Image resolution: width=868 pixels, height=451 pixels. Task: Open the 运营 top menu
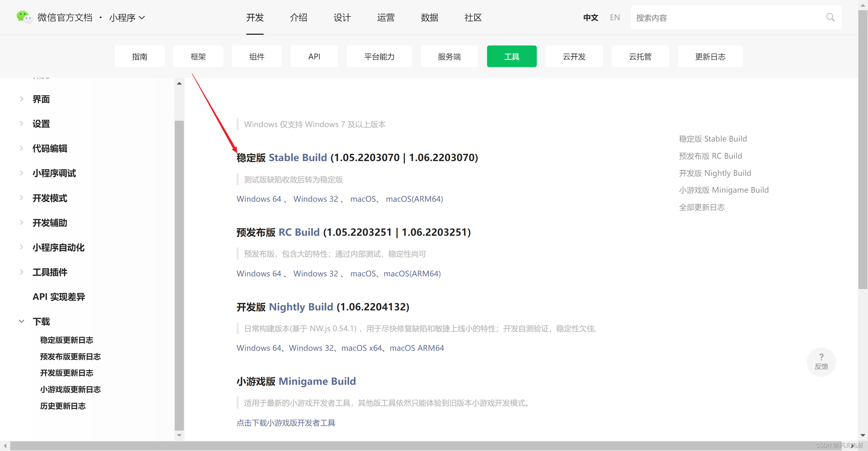point(386,17)
